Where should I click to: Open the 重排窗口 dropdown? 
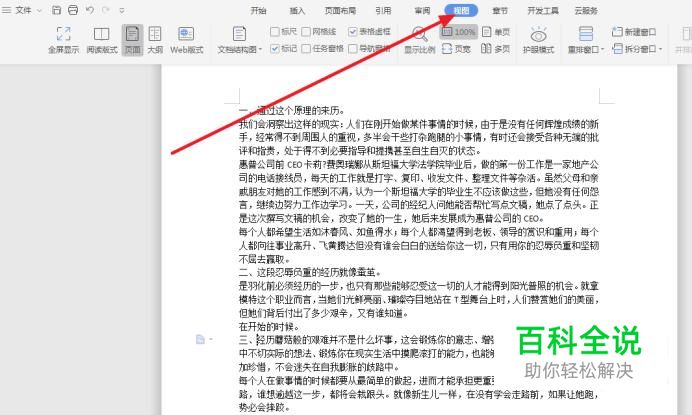(586, 40)
